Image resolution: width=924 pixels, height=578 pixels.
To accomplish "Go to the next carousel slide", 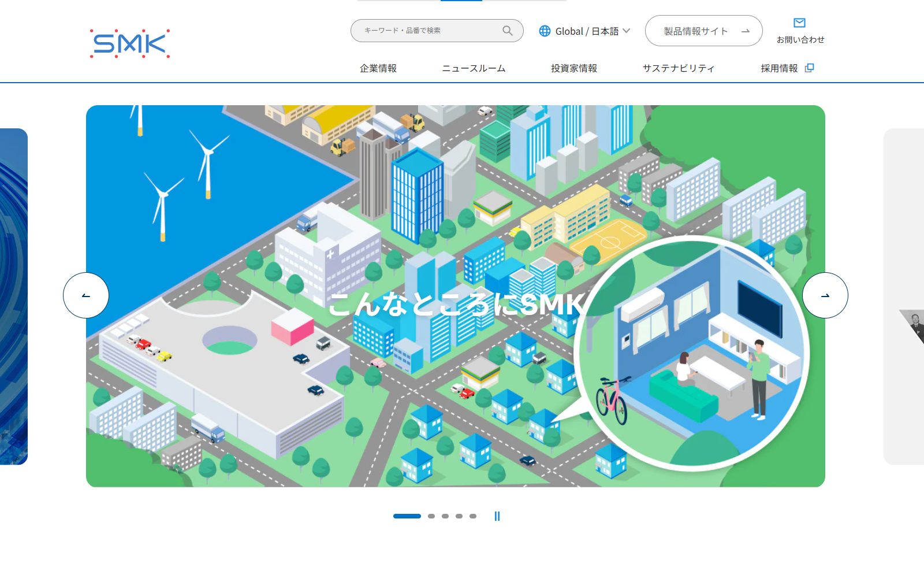I will tap(825, 295).
